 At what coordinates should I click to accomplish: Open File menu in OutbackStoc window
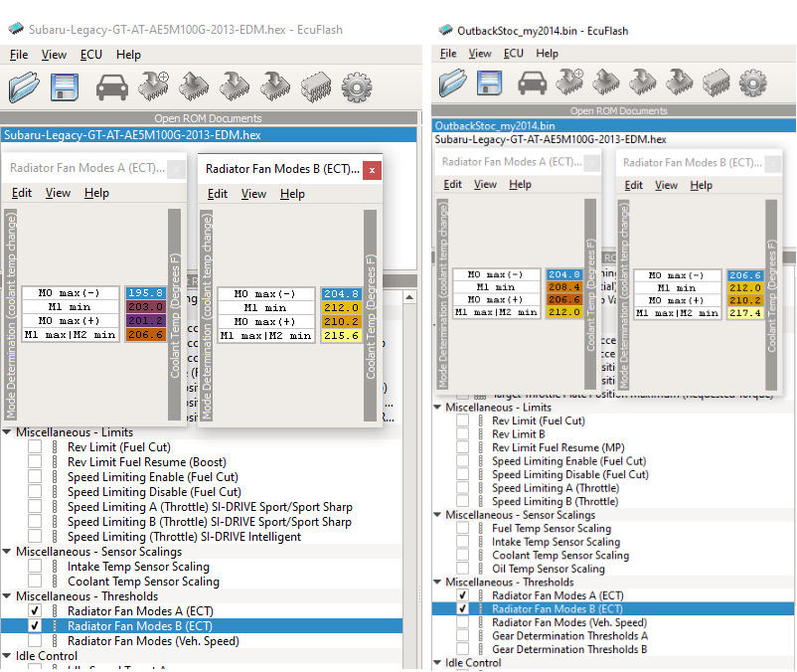coord(448,54)
